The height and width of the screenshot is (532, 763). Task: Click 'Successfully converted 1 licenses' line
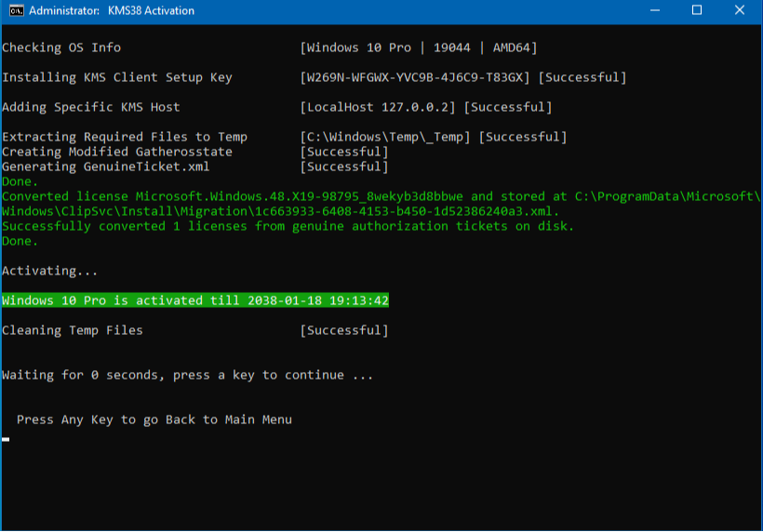click(x=288, y=226)
